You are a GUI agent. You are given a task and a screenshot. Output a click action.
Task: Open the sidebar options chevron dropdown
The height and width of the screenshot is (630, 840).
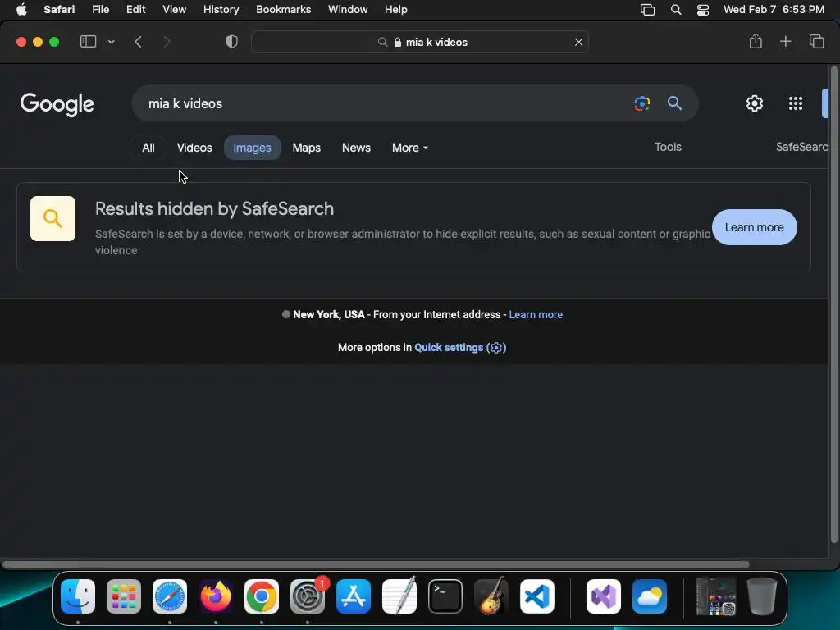pos(111,42)
